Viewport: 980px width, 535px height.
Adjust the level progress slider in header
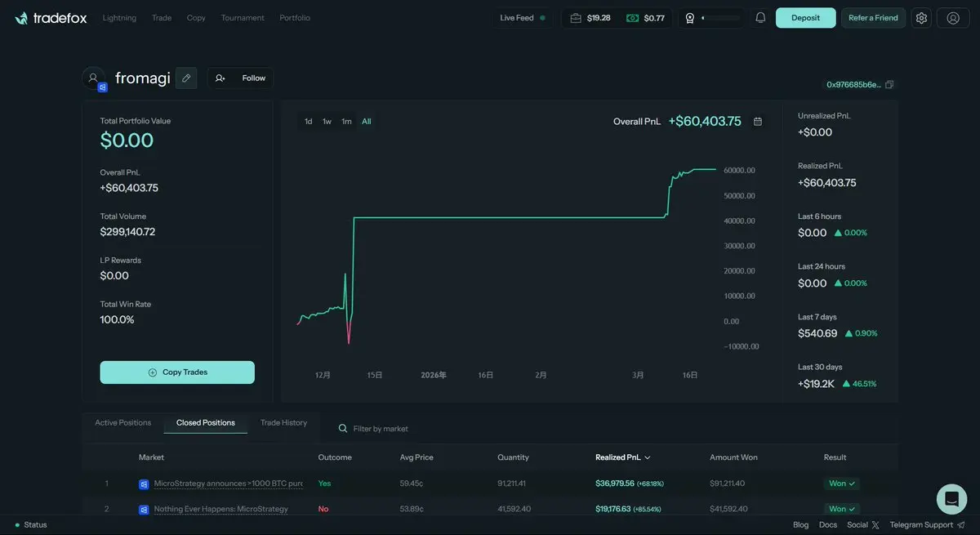[721, 18]
